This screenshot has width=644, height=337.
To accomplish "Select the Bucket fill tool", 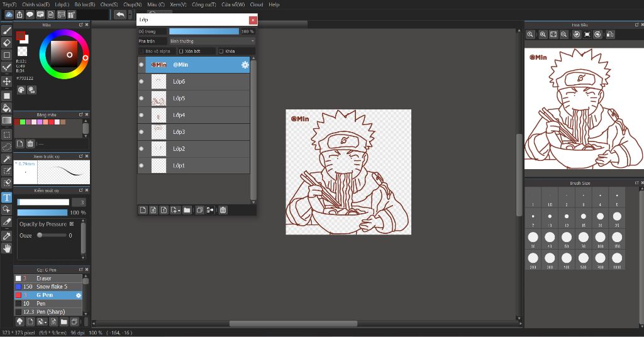I will (6, 108).
